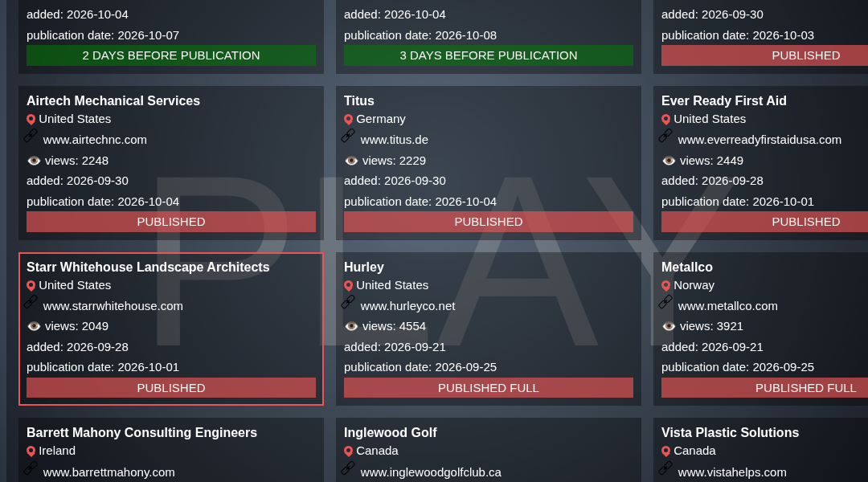Open the www.titus.de website link
868x482 pixels.
[394, 140]
